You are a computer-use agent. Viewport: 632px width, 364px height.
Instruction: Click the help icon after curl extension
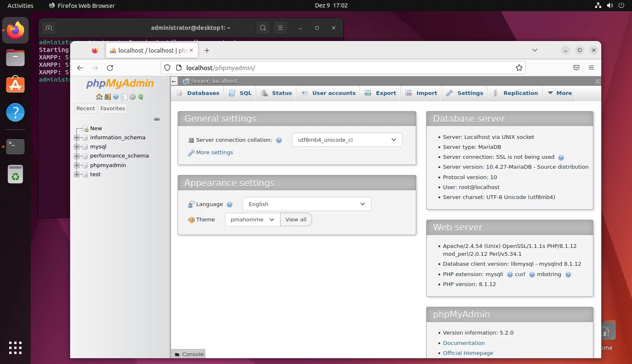click(532, 274)
